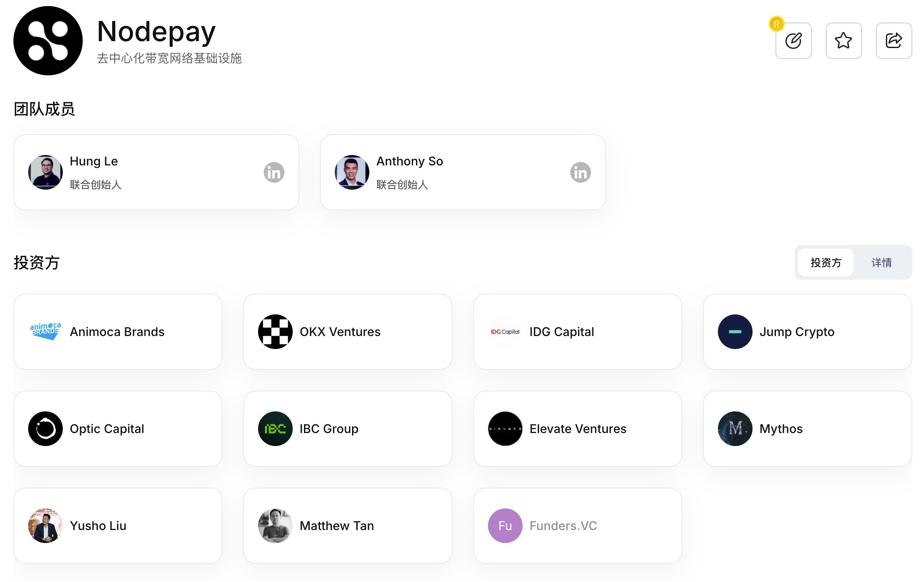924x582 pixels.
Task: Open the IDG Capital investor card
Action: click(x=578, y=332)
